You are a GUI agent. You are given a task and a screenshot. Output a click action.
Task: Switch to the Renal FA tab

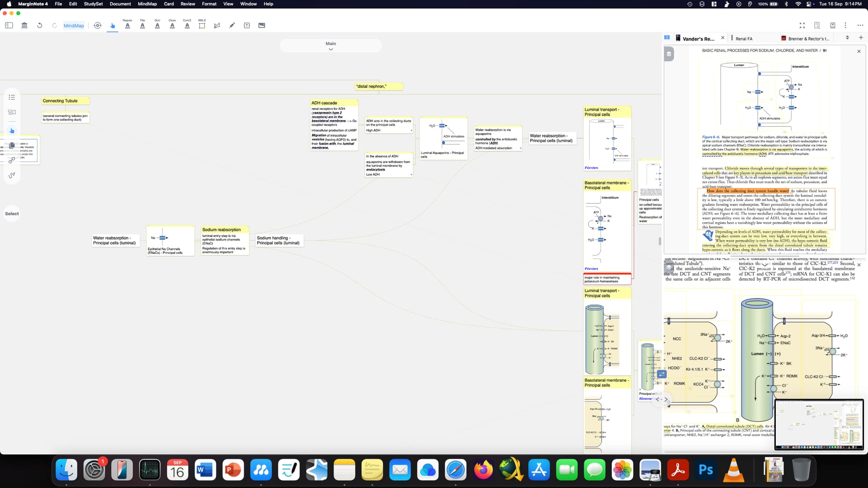click(744, 39)
